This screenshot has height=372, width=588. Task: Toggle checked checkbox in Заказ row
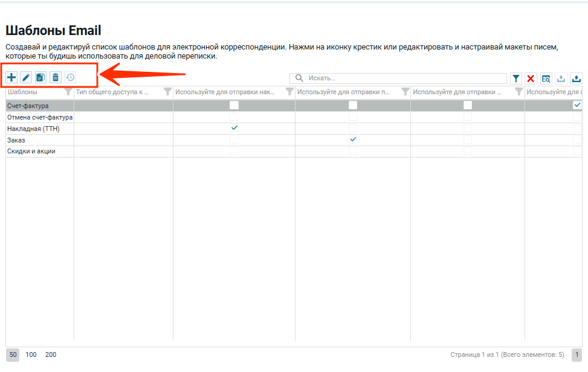pyautogui.click(x=353, y=139)
